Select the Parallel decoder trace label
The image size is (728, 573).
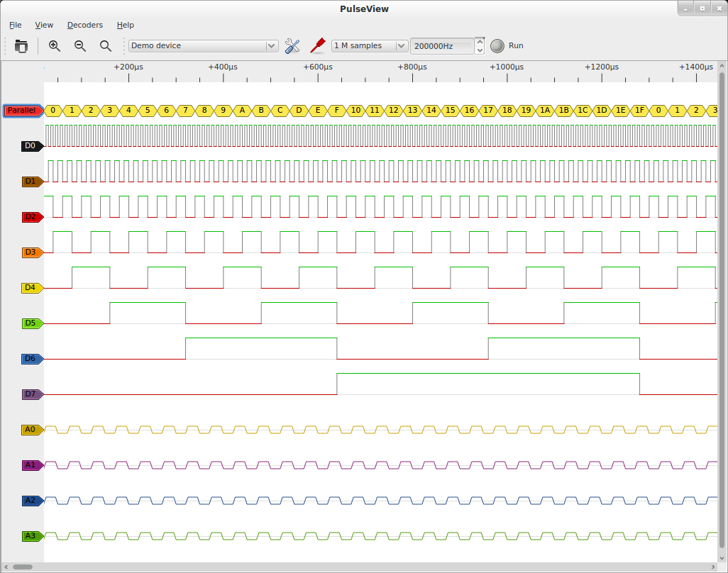pyautogui.click(x=22, y=111)
